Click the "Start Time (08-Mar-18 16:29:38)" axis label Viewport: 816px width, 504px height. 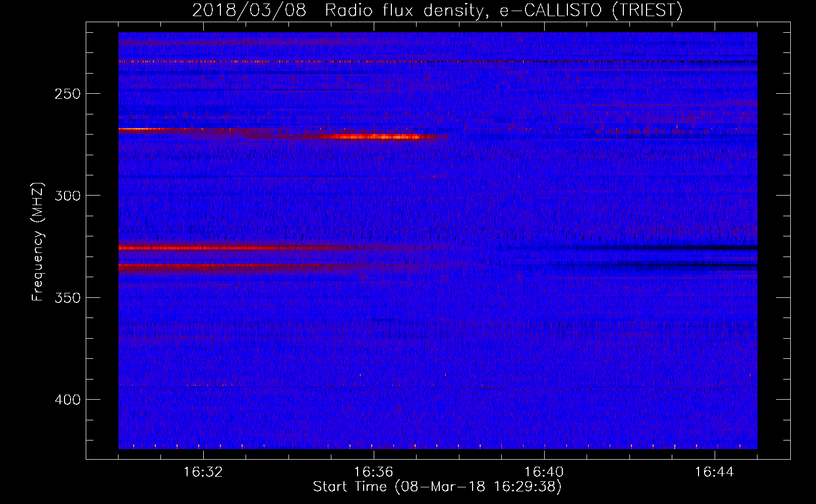pos(437,487)
